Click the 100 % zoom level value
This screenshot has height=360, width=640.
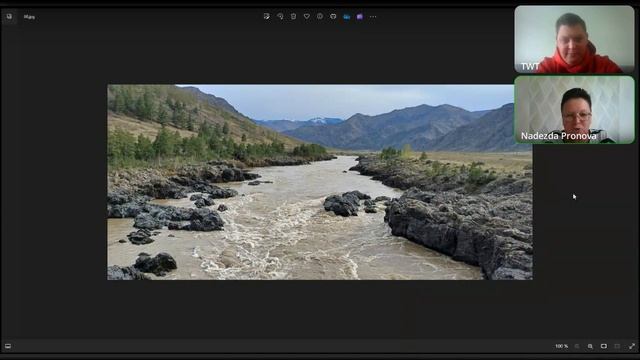click(561, 346)
